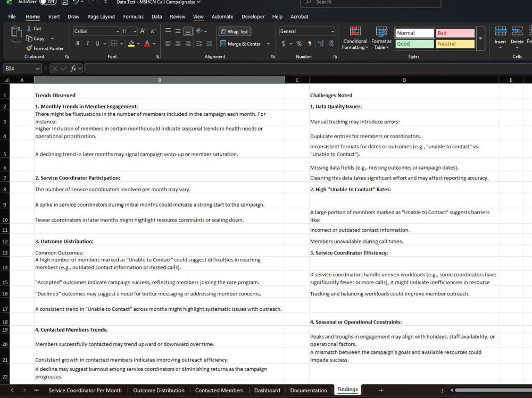Toggle Bold formatting
This screenshot has width=532, height=398.
[78, 44]
